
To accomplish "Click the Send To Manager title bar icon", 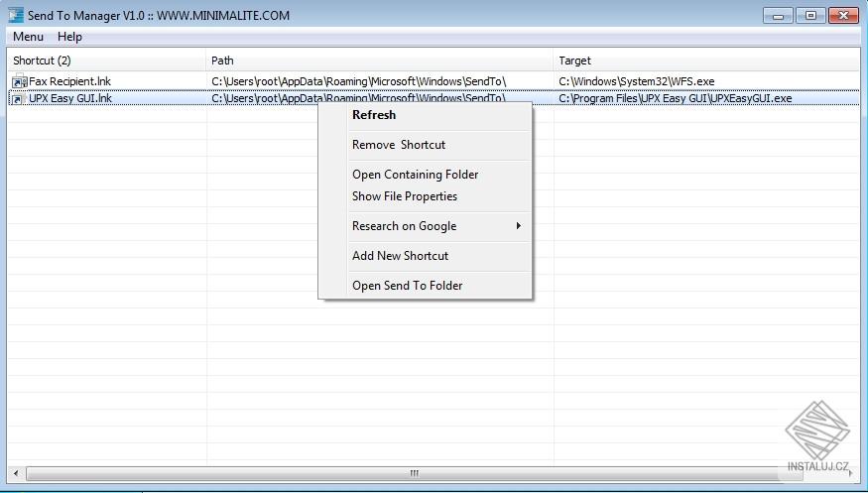I will tap(16, 15).
